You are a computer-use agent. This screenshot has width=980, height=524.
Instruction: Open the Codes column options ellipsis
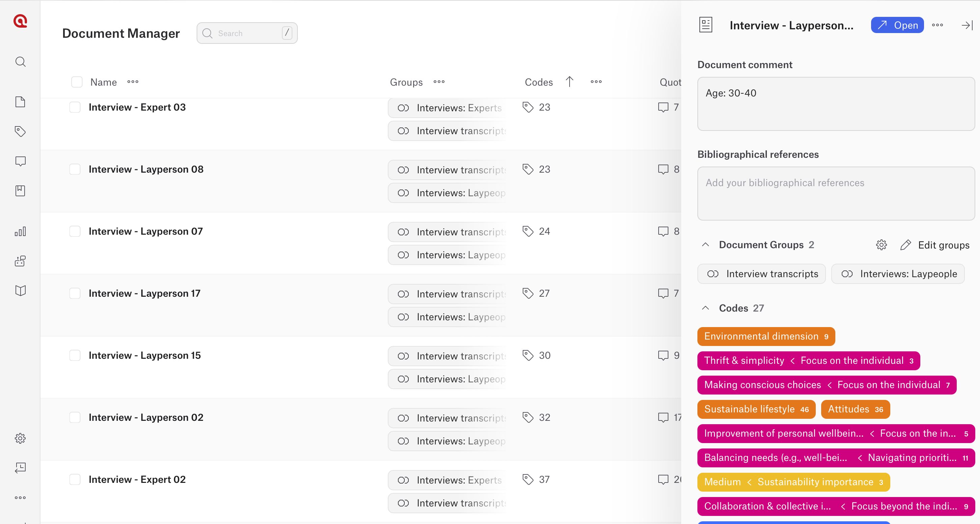(x=596, y=82)
